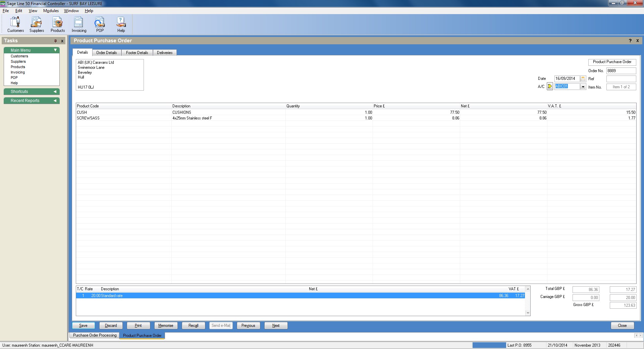644x349 pixels.
Task: Click the Carriage GBP net field 0.00
Action: (586, 298)
